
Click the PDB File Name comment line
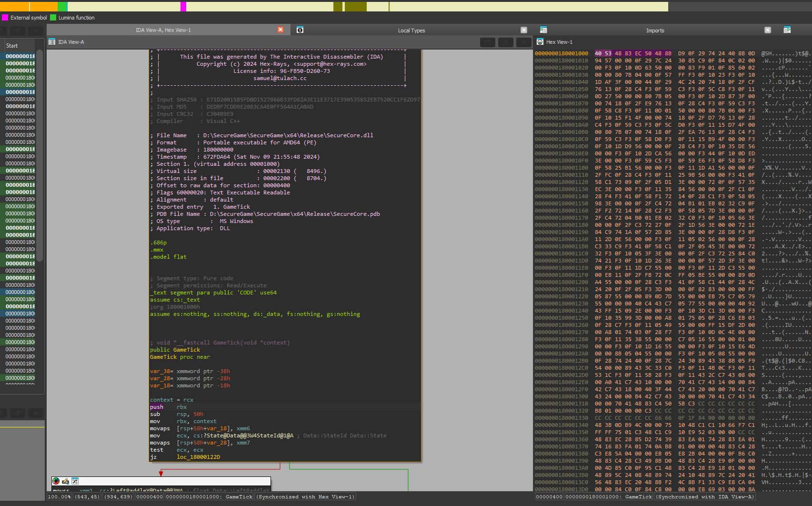pyautogui.click(x=265, y=214)
